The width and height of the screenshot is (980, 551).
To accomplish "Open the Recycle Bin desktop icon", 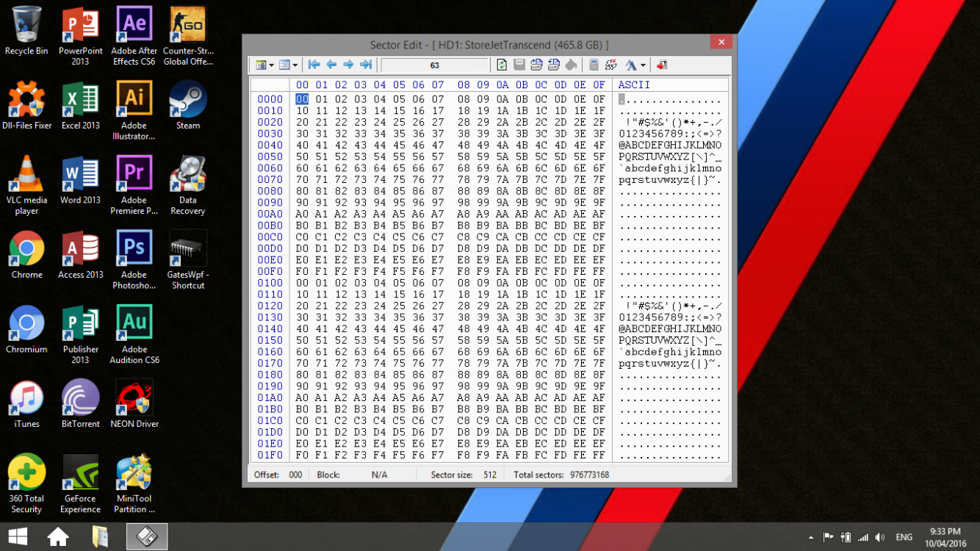I will pyautogui.click(x=26, y=31).
